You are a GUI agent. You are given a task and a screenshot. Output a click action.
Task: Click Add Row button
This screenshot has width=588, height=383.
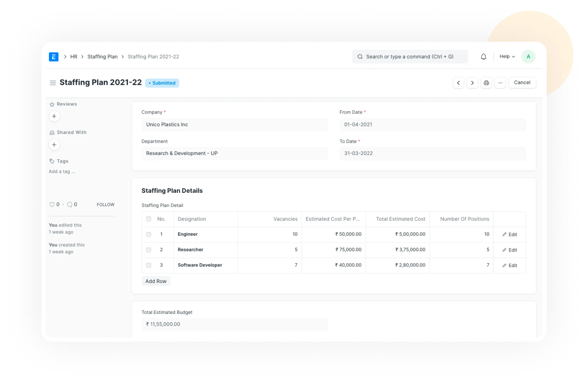pyautogui.click(x=156, y=281)
